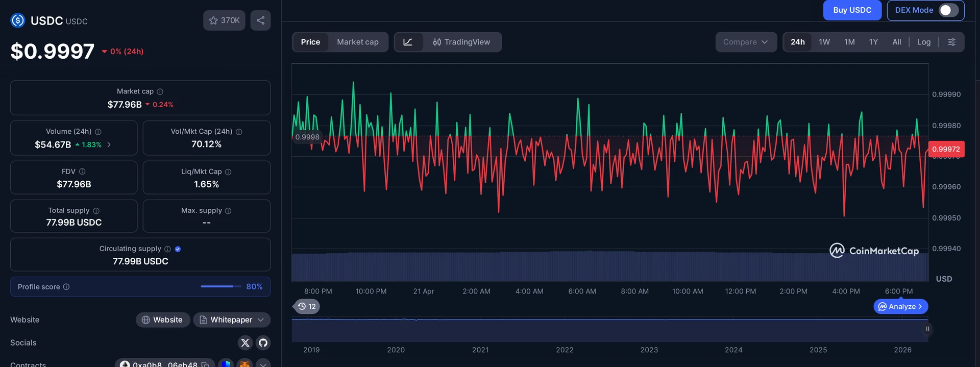980x367 pixels.
Task: Click the Analyze button
Action: point(901,306)
